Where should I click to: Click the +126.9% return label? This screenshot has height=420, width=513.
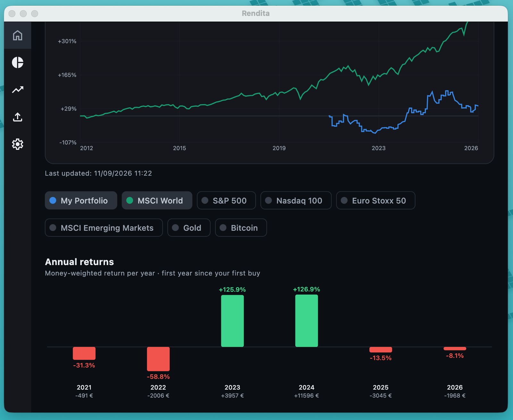coord(307,289)
